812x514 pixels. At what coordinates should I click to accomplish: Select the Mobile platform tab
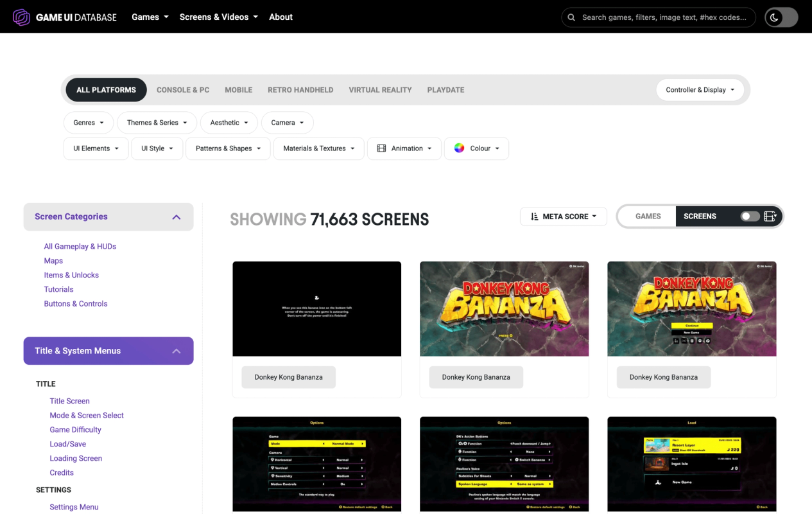(238, 90)
